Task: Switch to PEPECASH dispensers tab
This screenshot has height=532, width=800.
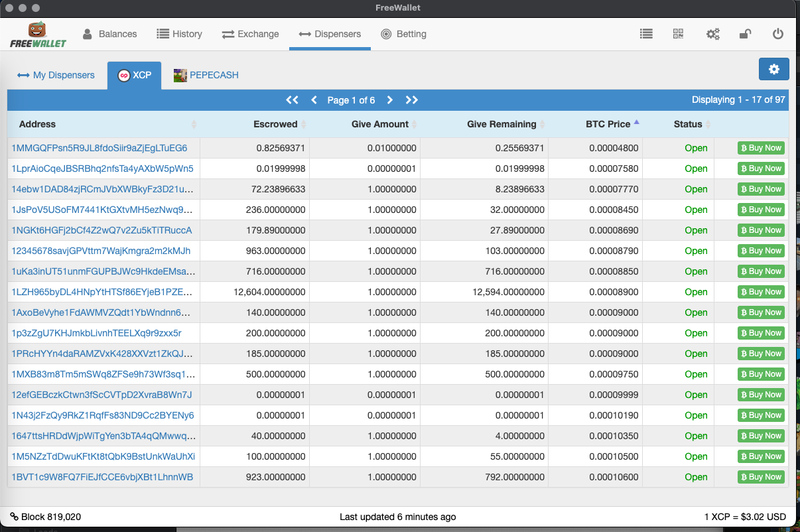Action: tap(206, 75)
